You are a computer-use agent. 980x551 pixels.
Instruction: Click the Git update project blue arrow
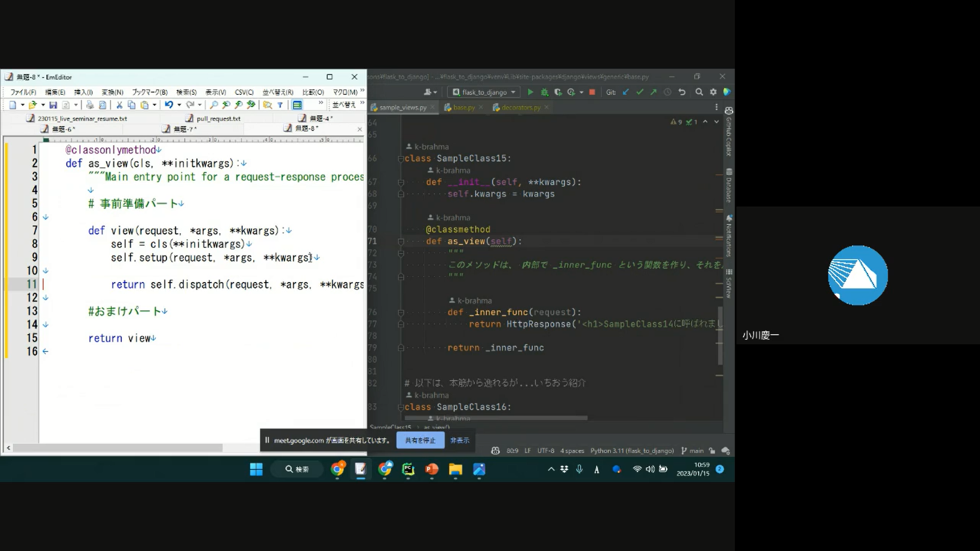point(626,92)
